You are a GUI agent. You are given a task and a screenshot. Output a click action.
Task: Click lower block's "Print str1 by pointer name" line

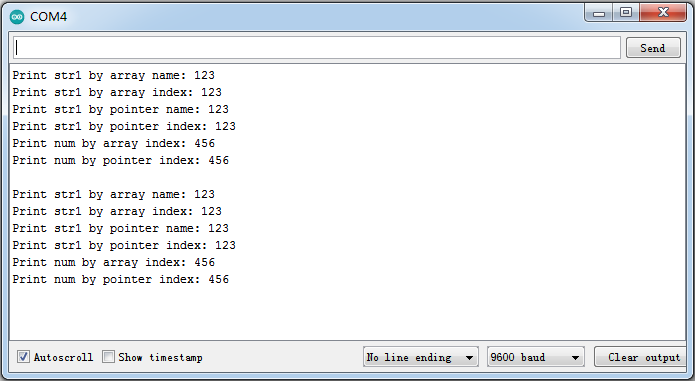(121, 228)
